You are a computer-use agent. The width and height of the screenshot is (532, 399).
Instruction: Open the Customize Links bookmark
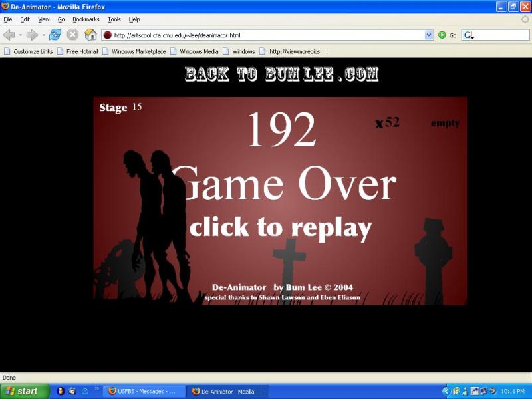point(29,52)
